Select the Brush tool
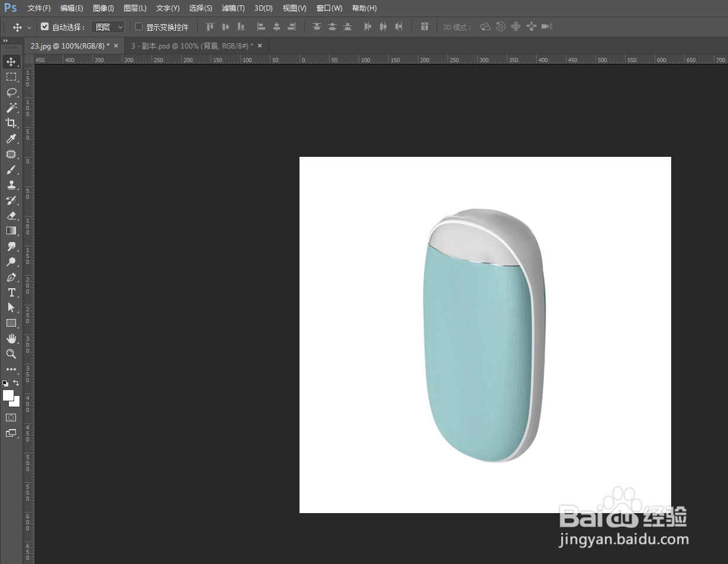728x564 pixels. (11, 169)
